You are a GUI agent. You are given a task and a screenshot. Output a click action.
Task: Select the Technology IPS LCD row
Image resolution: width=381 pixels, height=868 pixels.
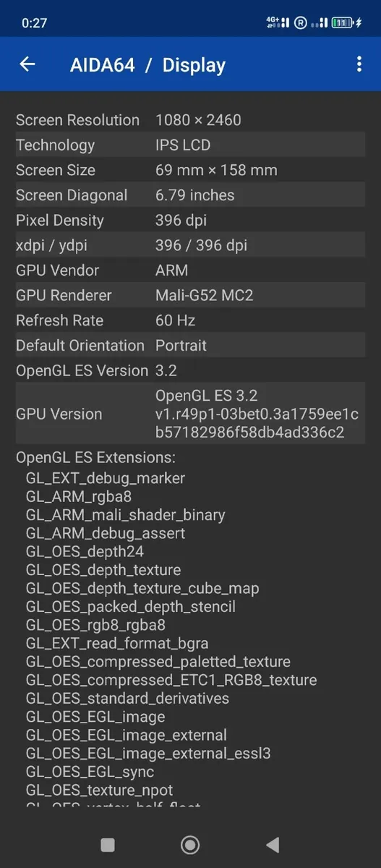click(190, 145)
